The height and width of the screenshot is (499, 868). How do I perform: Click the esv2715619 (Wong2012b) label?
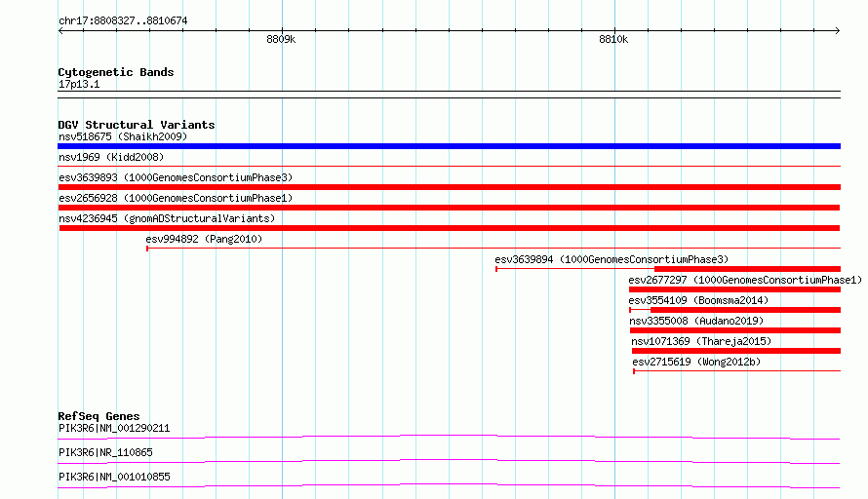pyautogui.click(x=696, y=362)
